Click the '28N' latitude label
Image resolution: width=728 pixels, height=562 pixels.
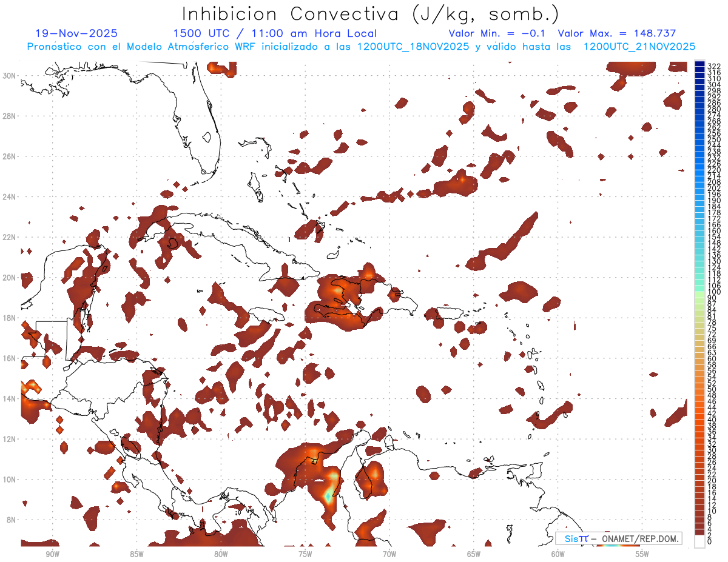click(8, 116)
